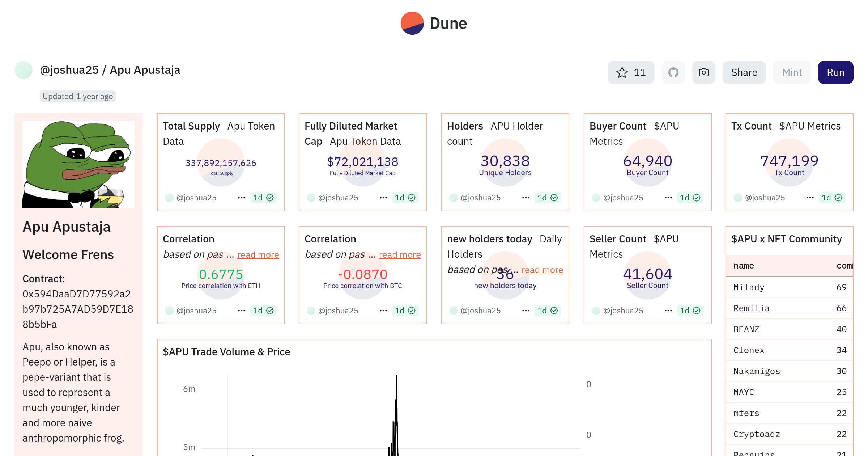Click 1d refresh badge on Holders card

click(x=548, y=198)
